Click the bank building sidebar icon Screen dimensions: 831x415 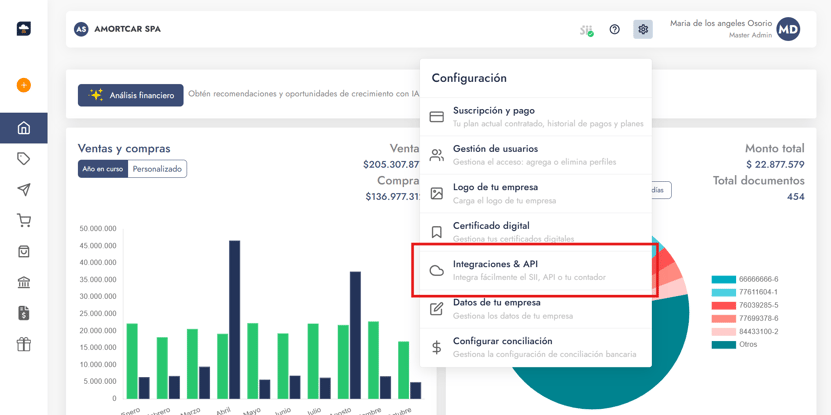23,283
